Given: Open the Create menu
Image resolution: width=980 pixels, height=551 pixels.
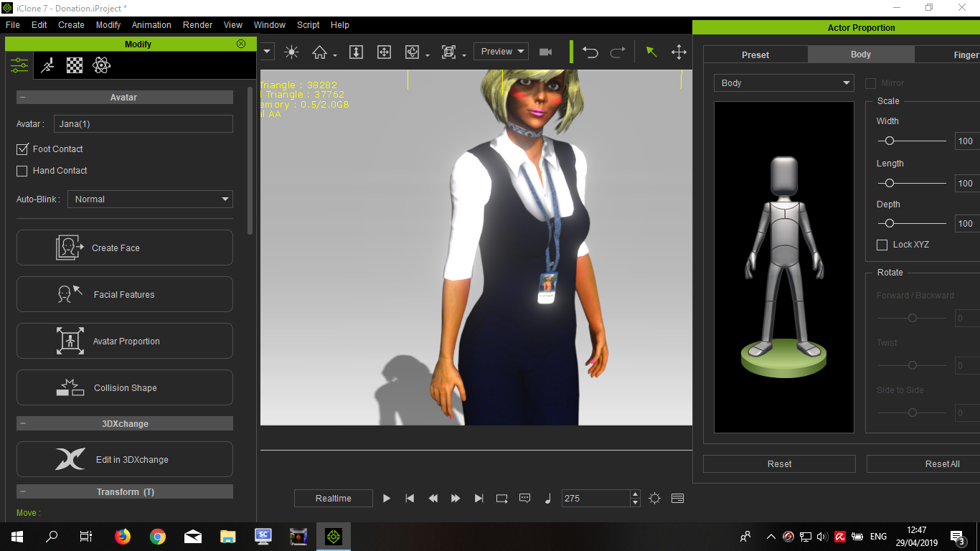Looking at the screenshot, I should click(x=71, y=24).
